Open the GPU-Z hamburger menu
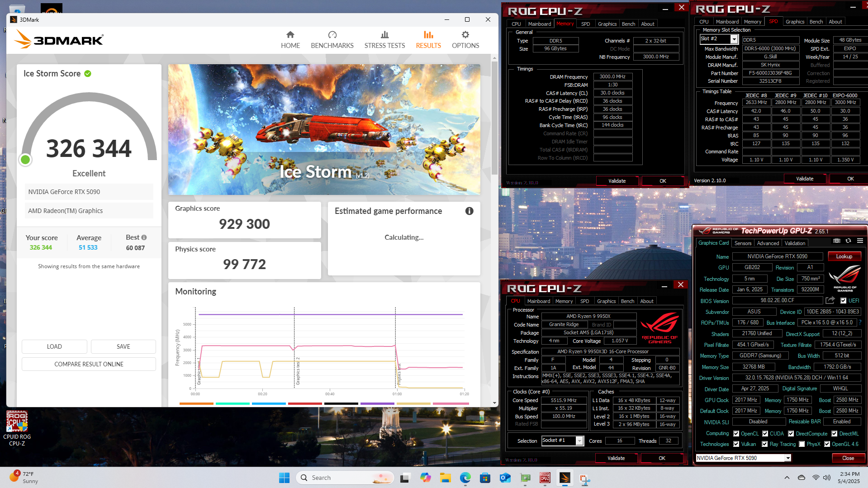This screenshot has height=488, width=868. (860, 241)
